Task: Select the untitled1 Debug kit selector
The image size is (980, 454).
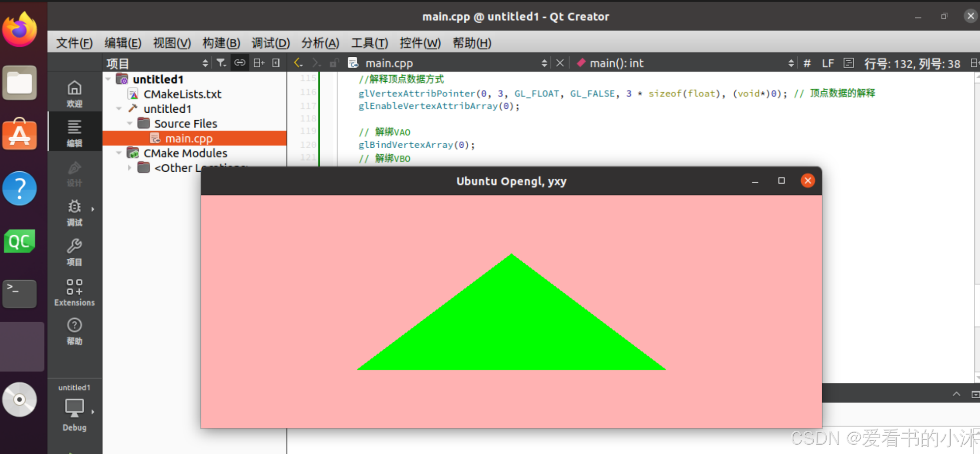Action: (x=74, y=408)
